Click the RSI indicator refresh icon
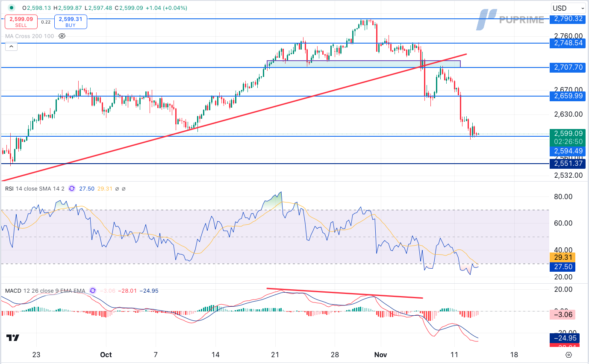The image size is (589, 364). [71, 188]
